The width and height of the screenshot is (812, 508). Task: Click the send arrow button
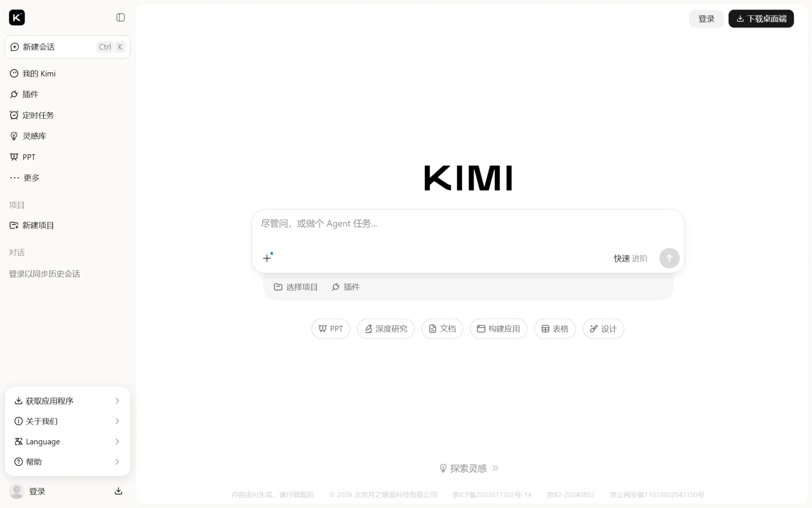coord(669,258)
